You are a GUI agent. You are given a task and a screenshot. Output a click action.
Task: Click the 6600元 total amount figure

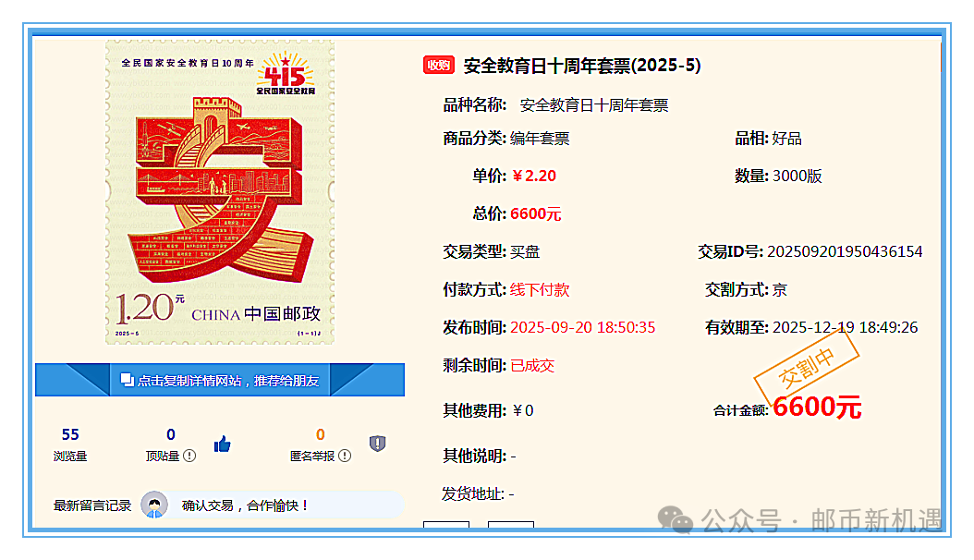(x=817, y=407)
